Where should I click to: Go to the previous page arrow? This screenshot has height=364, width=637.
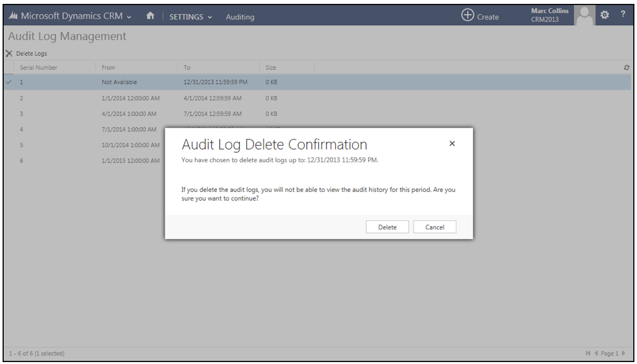596,353
